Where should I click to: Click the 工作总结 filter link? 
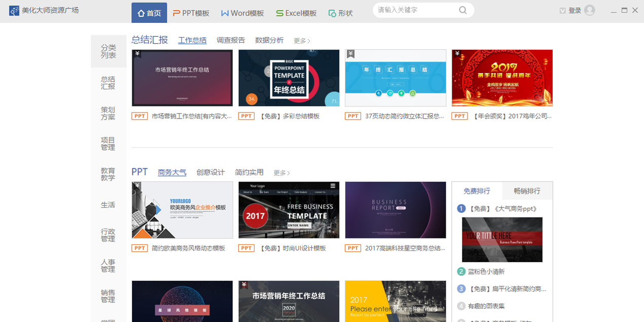[192, 41]
